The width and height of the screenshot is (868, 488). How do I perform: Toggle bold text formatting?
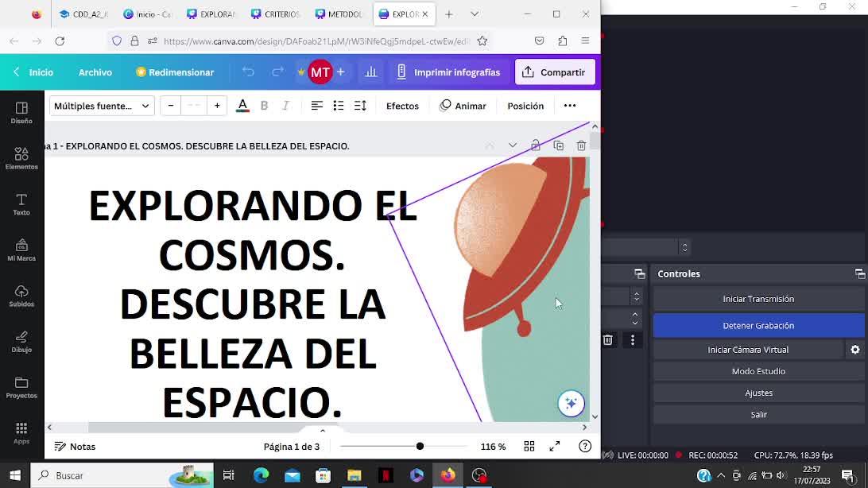coord(264,106)
